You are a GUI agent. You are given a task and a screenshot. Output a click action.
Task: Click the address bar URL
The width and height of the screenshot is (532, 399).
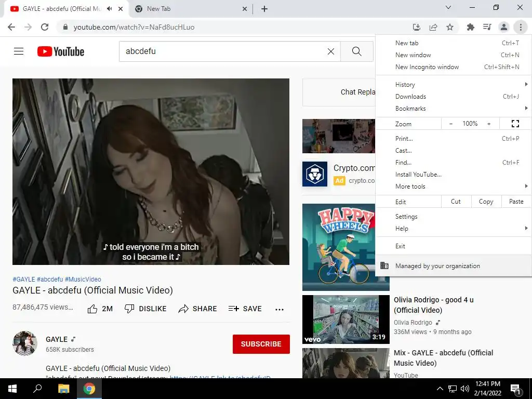tap(134, 27)
